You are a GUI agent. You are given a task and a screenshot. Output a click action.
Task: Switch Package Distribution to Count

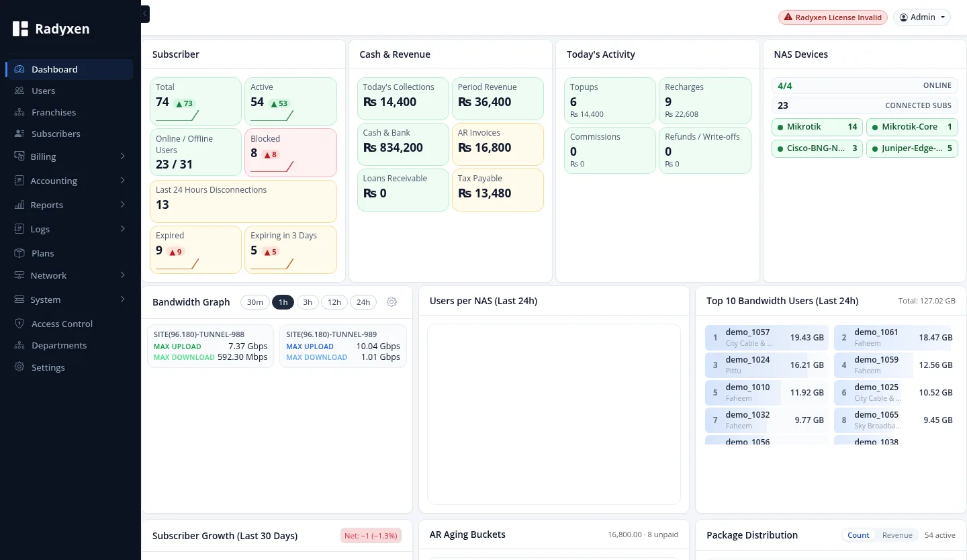click(x=858, y=535)
